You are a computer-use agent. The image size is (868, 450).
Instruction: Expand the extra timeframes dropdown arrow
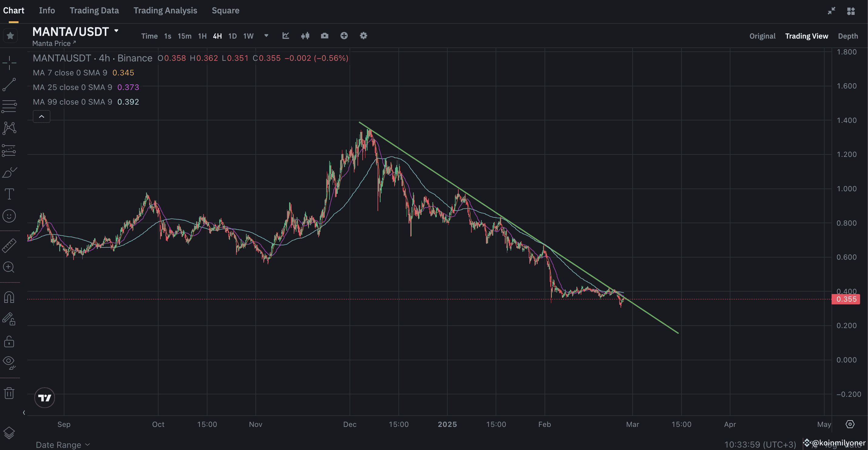266,36
